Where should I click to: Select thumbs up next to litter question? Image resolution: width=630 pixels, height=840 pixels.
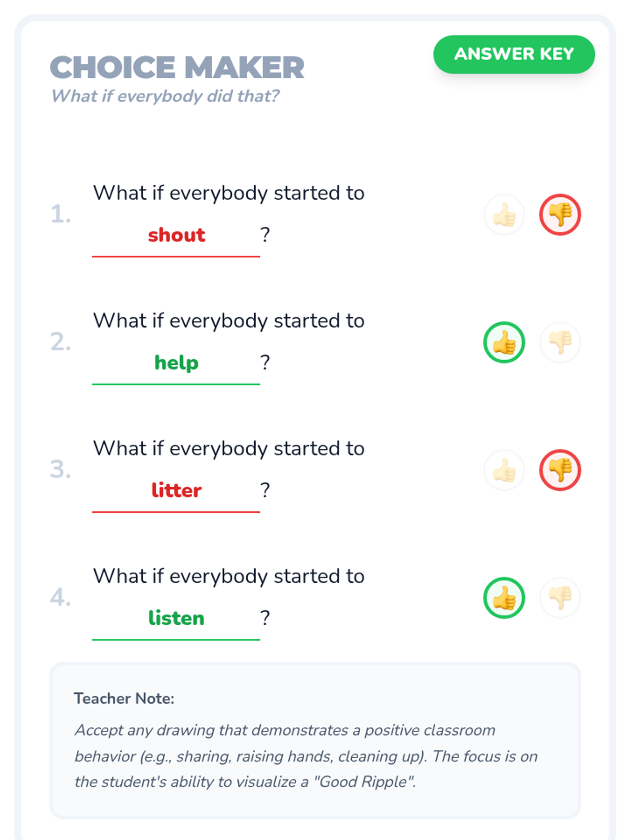click(504, 470)
